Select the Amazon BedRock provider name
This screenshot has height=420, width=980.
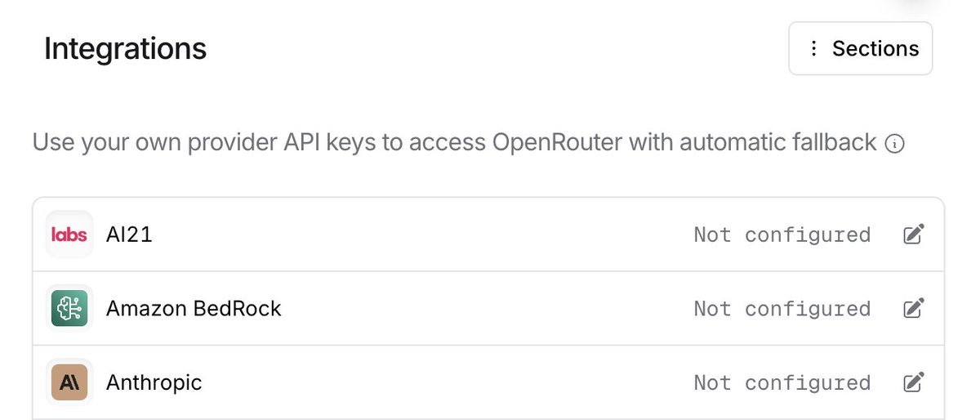click(194, 309)
